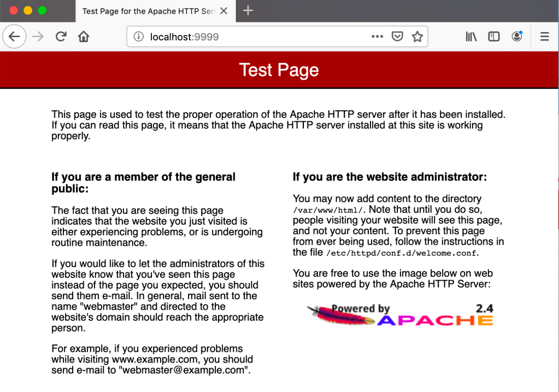Bookmark this page with the star

(x=417, y=37)
